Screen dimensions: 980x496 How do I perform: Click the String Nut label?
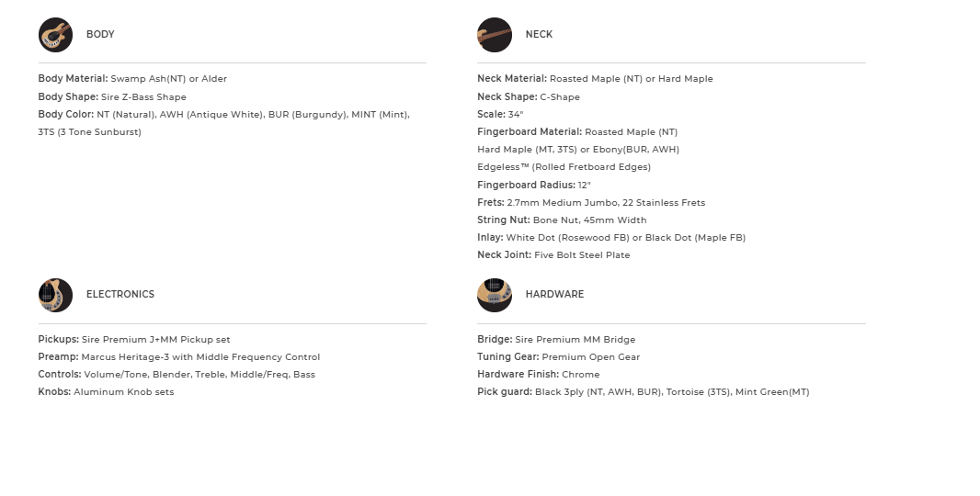click(504, 220)
